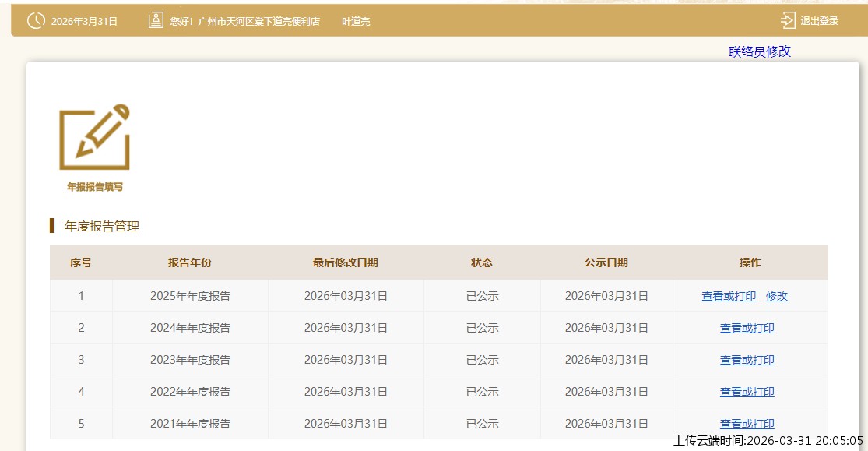Click the user name 叶道亮 in header
Screen dimensions: 868x451
(x=356, y=22)
